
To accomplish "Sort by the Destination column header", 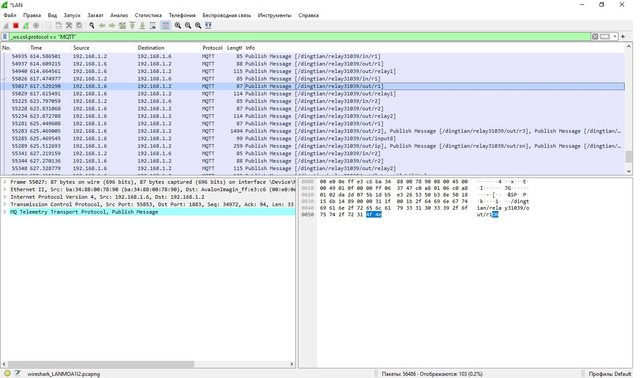I will (168, 48).
